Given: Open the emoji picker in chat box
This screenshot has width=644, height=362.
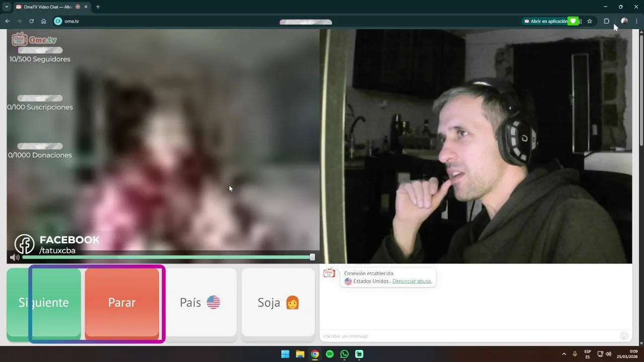Looking at the screenshot, I should click(x=624, y=336).
